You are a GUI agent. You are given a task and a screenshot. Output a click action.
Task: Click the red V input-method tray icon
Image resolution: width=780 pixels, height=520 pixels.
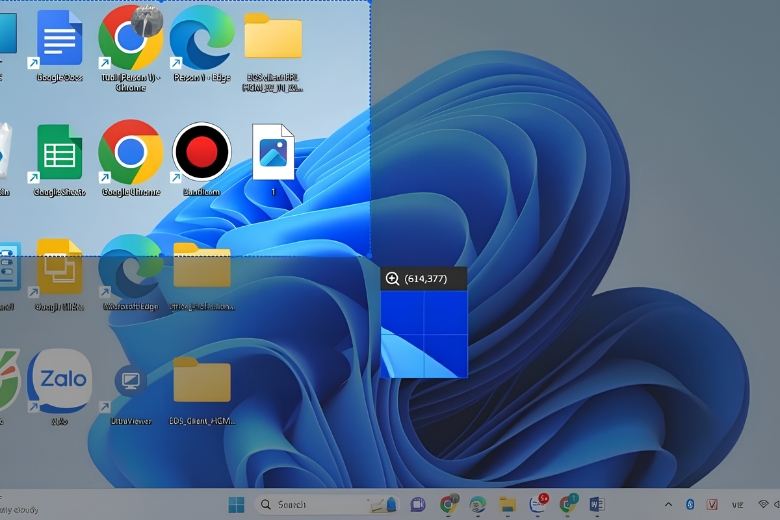712,505
